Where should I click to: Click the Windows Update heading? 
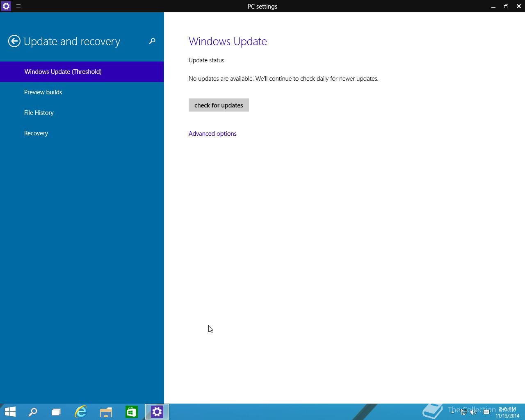[x=228, y=41]
